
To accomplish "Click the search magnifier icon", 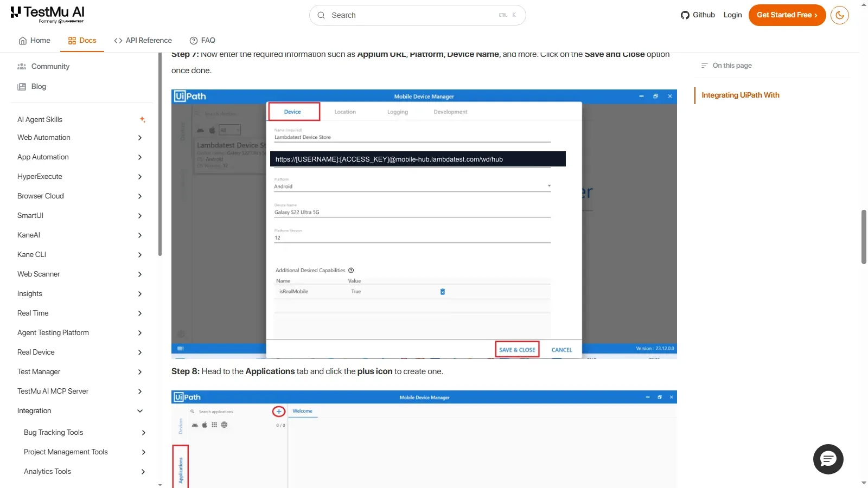I will [x=321, y=15].
